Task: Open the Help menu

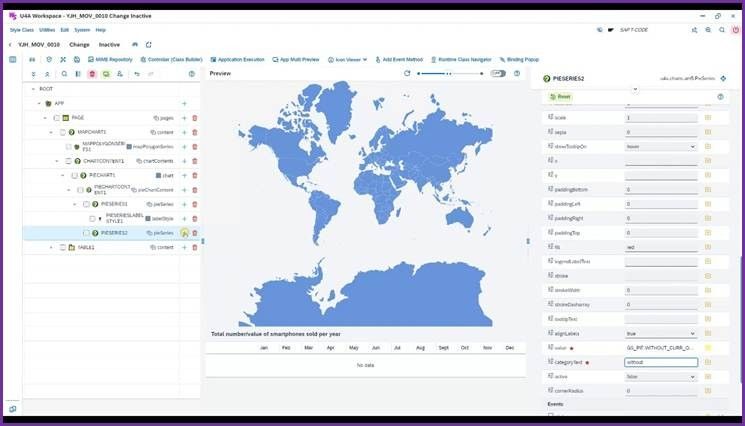Action: tap(101, 29)
